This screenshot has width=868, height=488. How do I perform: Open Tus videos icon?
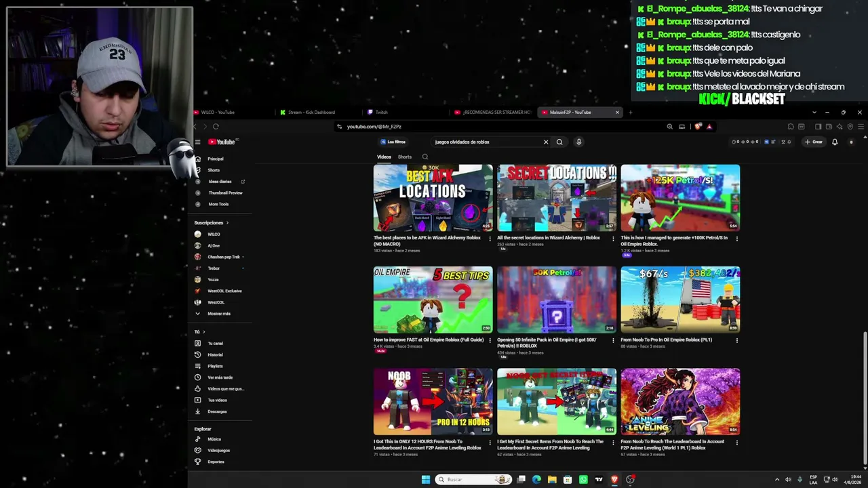point(197,400)
